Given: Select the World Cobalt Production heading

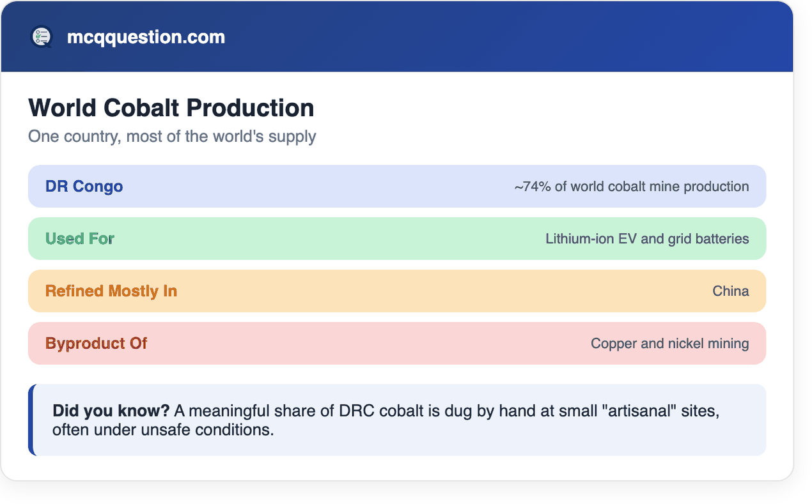Looking at the screenshot, I should pyautogui.click(x=171, y=108).
